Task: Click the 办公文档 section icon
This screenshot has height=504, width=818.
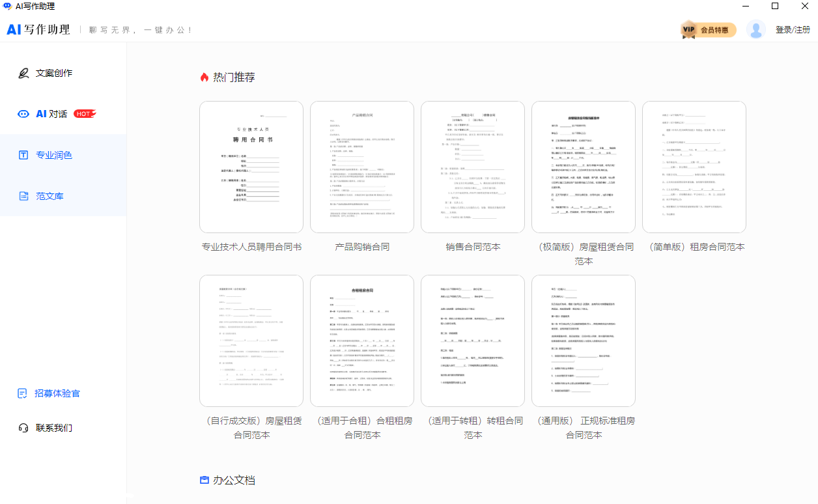Action: pyautogui.click(x=204, y=480)
